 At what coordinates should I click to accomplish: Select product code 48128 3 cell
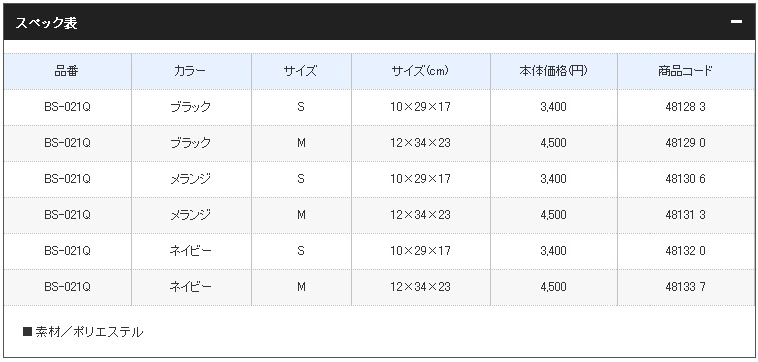click(685, 107)
